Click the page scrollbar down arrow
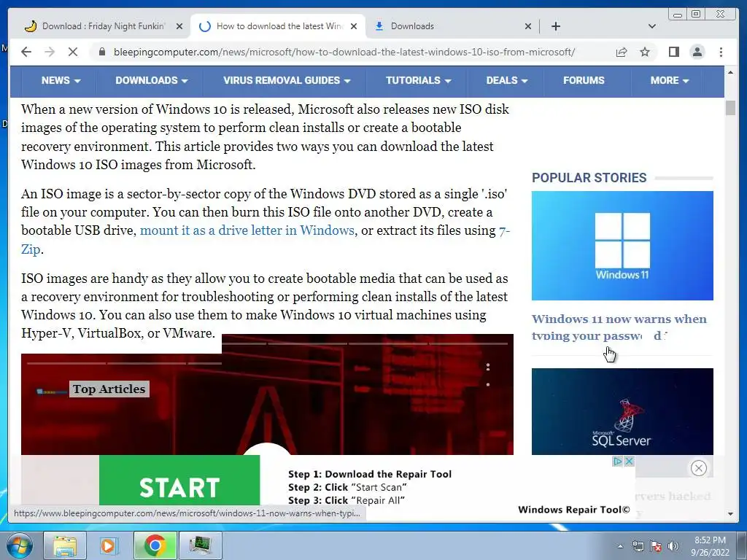The height and width of the screenshot is (560, 747). pos(730,514)
